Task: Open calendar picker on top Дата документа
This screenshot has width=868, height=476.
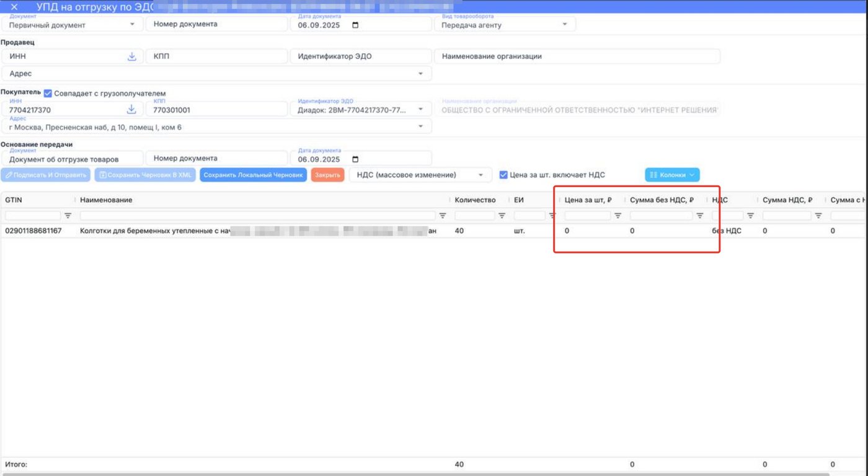Action: click(x=355, y=25)
